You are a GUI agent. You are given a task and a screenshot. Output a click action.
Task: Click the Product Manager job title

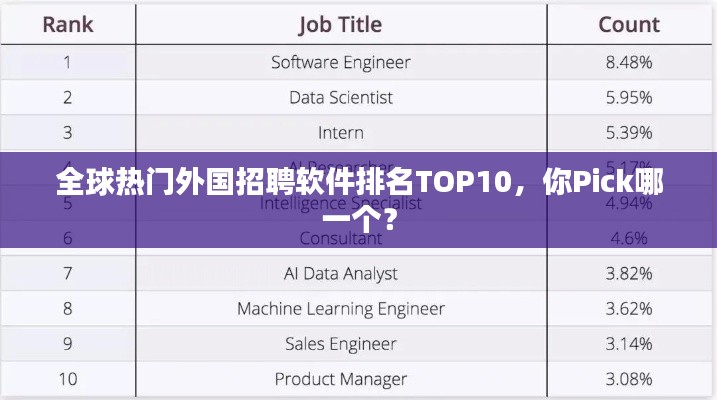coord(340,379)
